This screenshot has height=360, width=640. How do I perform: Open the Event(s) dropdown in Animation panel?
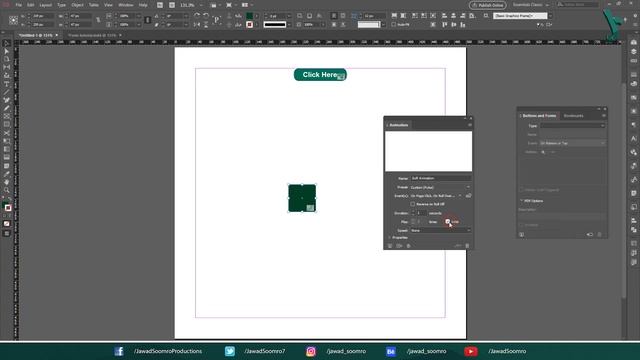click(x=436, y=196)
